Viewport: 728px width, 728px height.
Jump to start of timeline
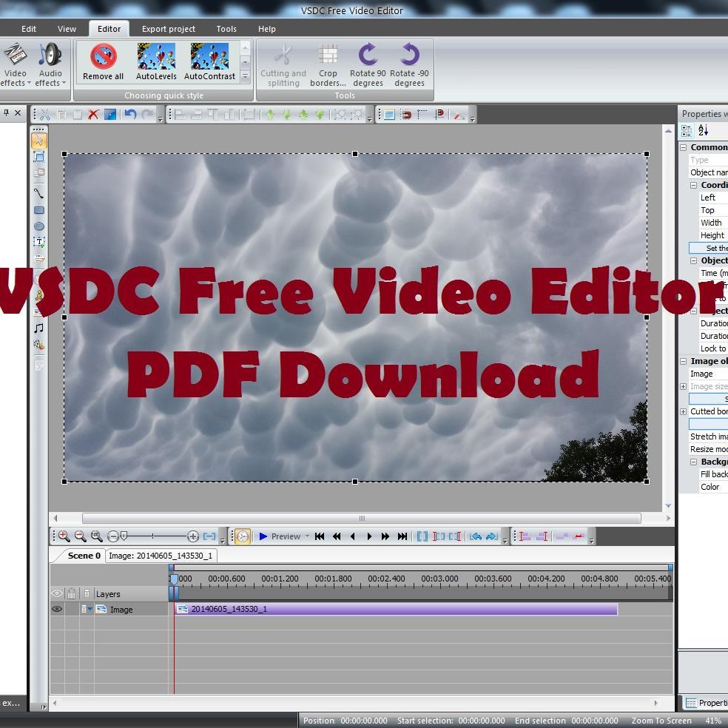320,536
